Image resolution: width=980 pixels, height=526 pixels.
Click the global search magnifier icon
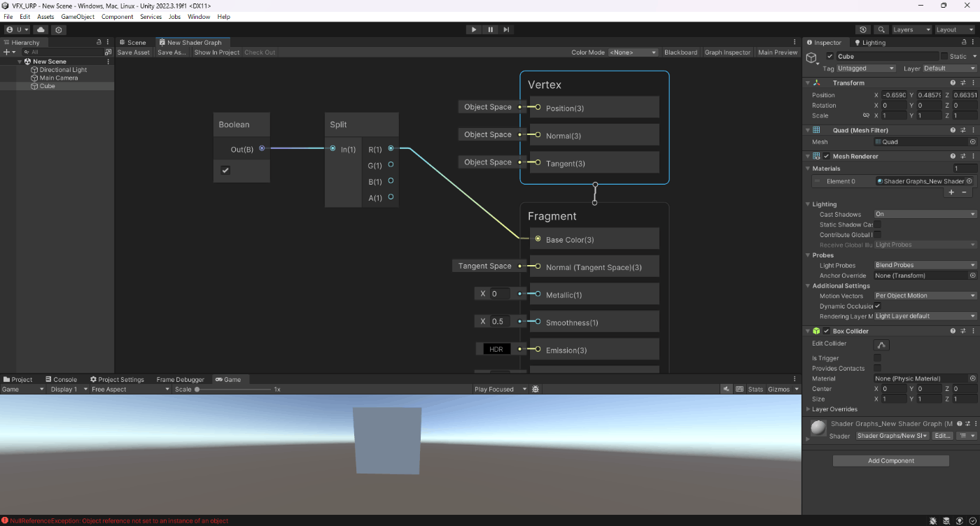tap(881, 30)
